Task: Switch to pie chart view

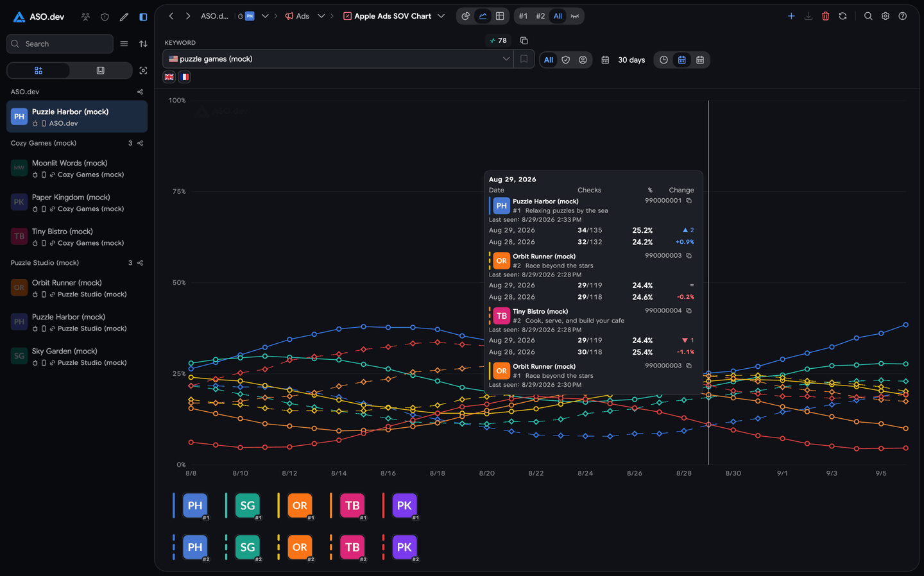Action: (466, 16)
